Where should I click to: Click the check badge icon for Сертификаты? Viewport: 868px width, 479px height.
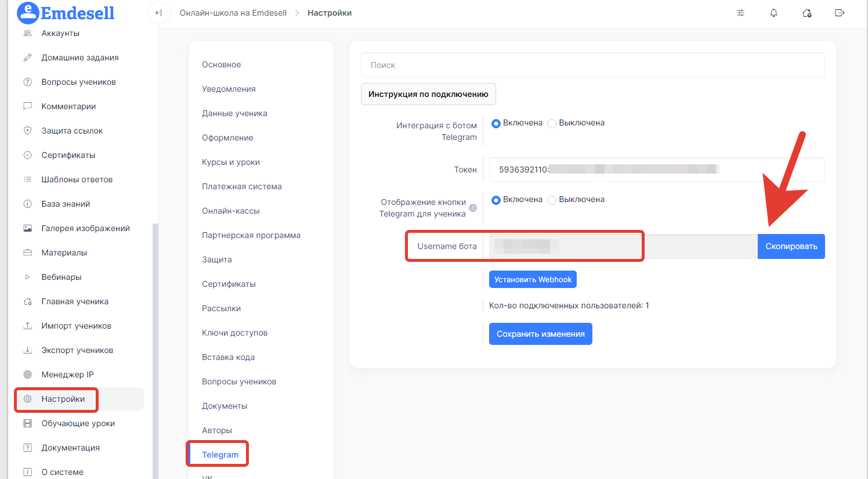pyautogui.click(x=27, y=155)
